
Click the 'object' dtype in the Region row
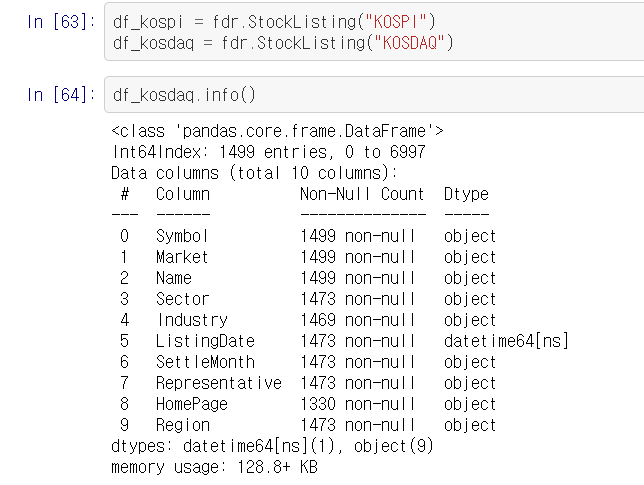point(470,424)
